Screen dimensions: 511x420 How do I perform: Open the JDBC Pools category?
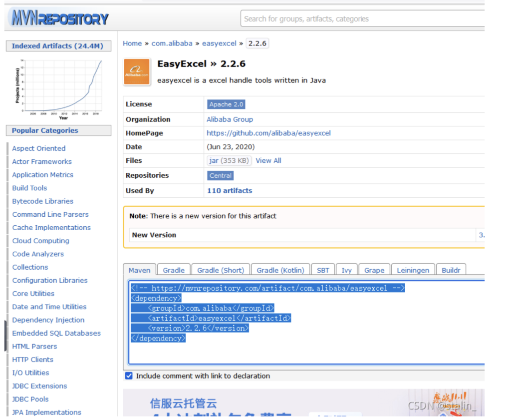click(30, 399)
